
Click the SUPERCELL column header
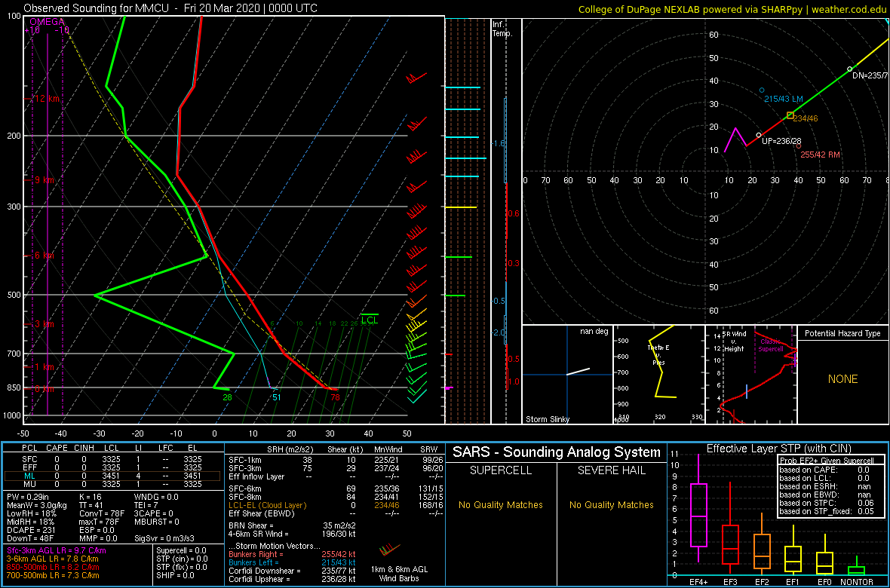click(x=501, y=472)
